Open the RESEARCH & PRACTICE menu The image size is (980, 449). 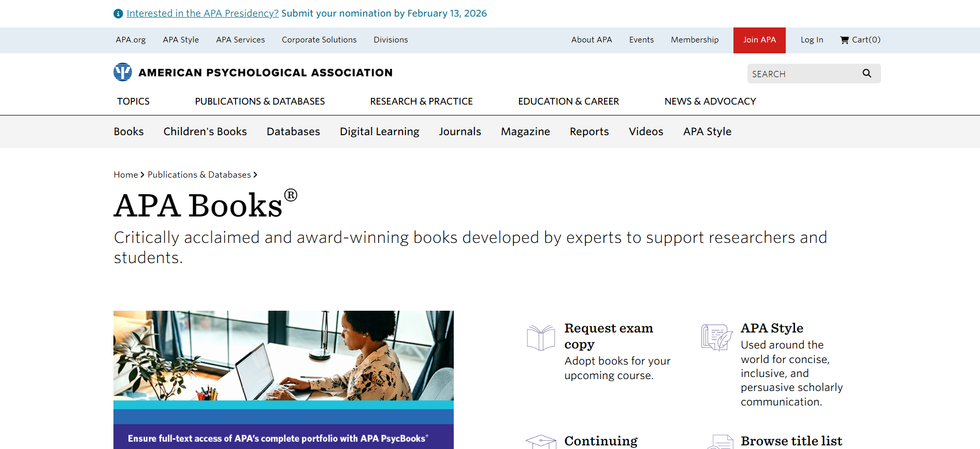421,102
